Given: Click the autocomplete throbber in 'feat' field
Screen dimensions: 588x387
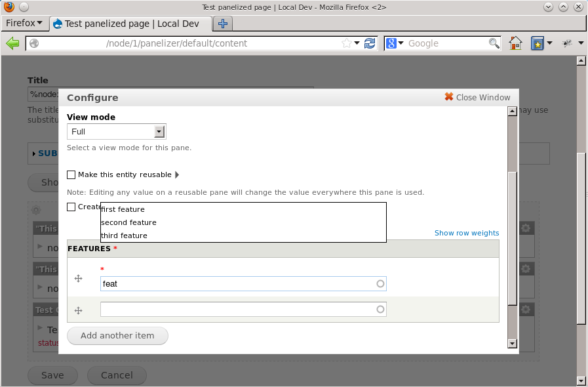Looking at the screenshot, I should (380, 284).
